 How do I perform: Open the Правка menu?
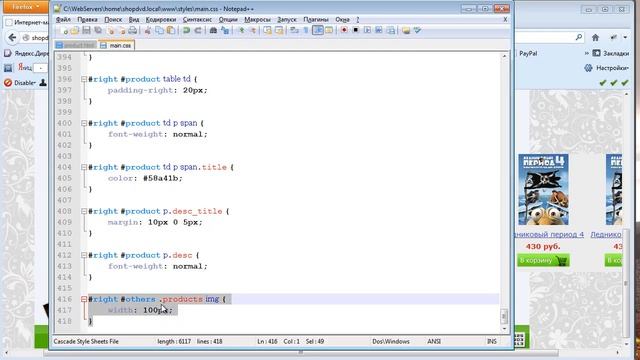point(87,19)
